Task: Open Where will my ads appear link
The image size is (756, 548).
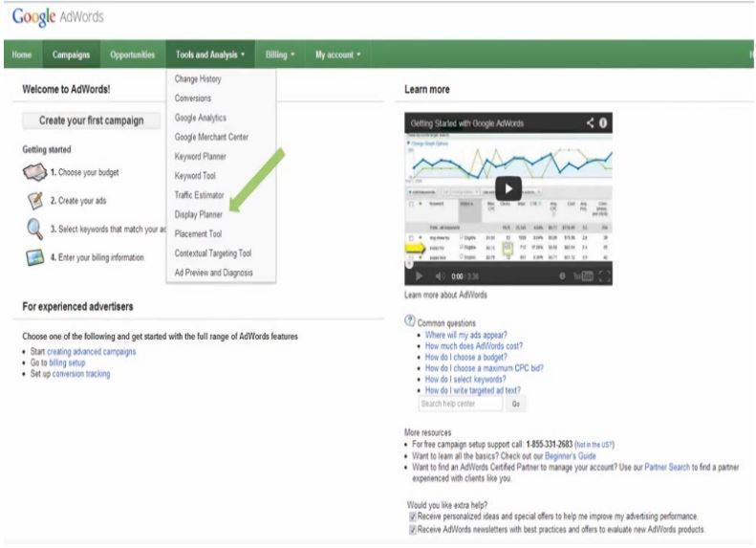Action: pos(465,335)
